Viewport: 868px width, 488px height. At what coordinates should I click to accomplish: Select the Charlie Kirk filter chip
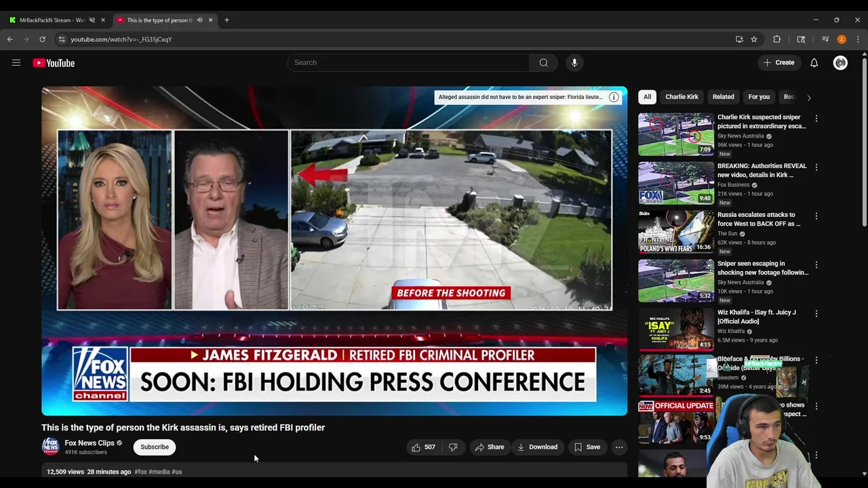tap(682, 97)
